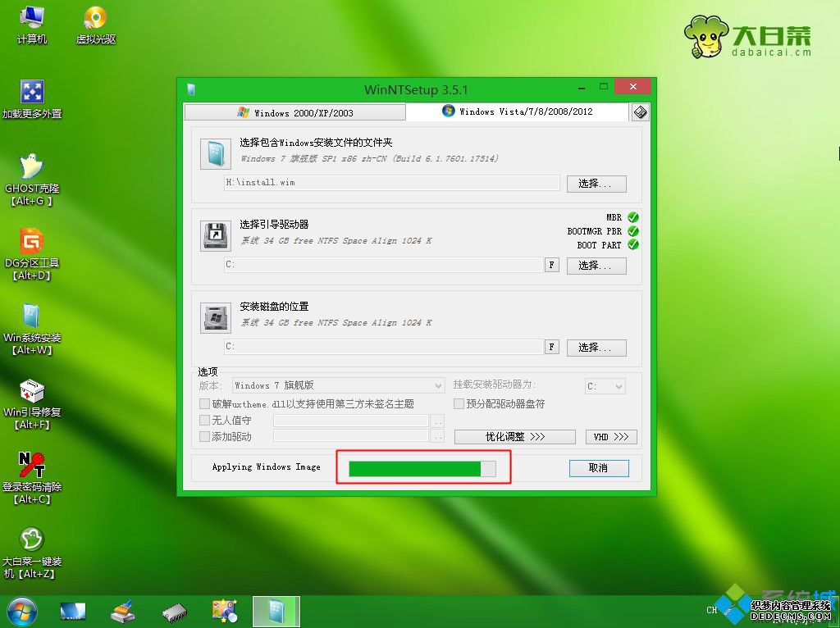Minimize the WinNTSetup window
840x628 pixels.
[582, 87]
